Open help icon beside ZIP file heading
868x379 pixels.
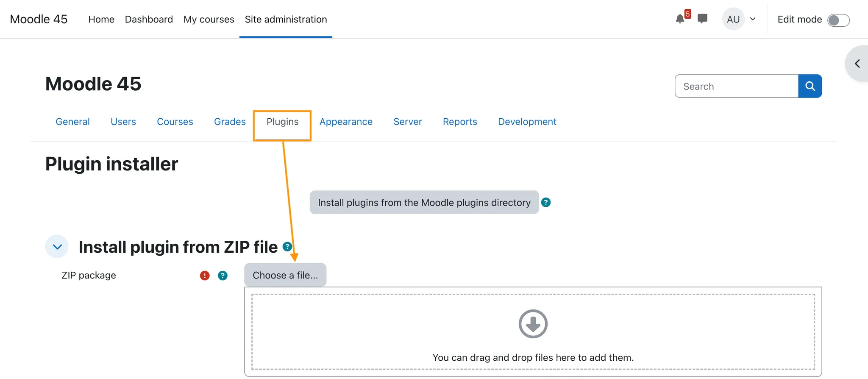point(287,246)
